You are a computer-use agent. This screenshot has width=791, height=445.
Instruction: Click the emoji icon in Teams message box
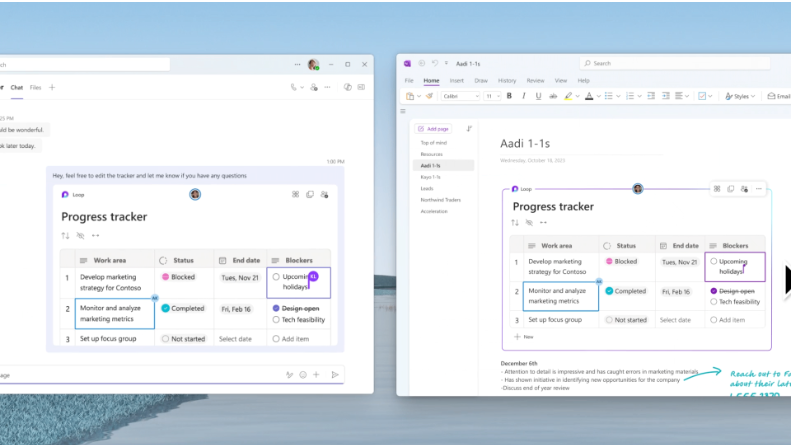(x=303, y=375)
